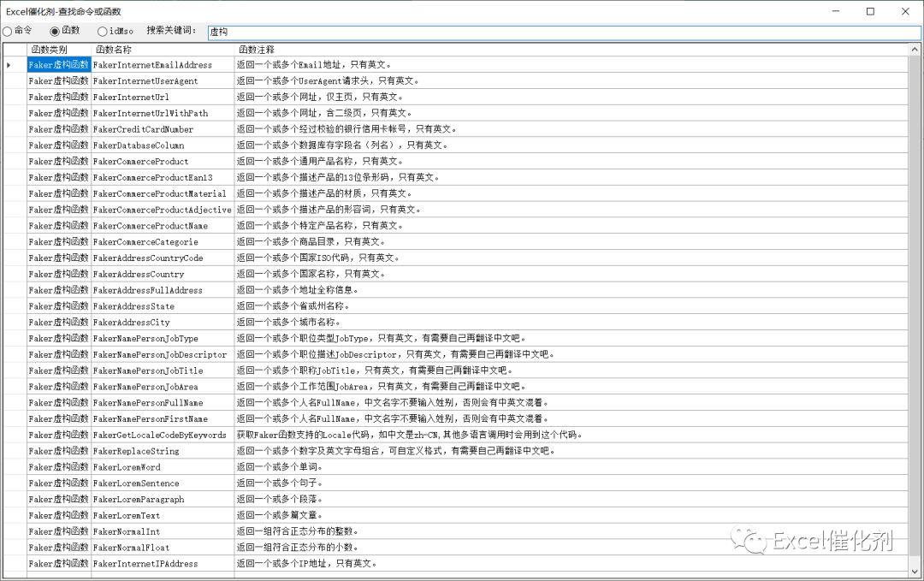Select the FakerNamePersonJobType cell
The height and width of the screenshot is (581, 924).
click(x=163, y=338)
